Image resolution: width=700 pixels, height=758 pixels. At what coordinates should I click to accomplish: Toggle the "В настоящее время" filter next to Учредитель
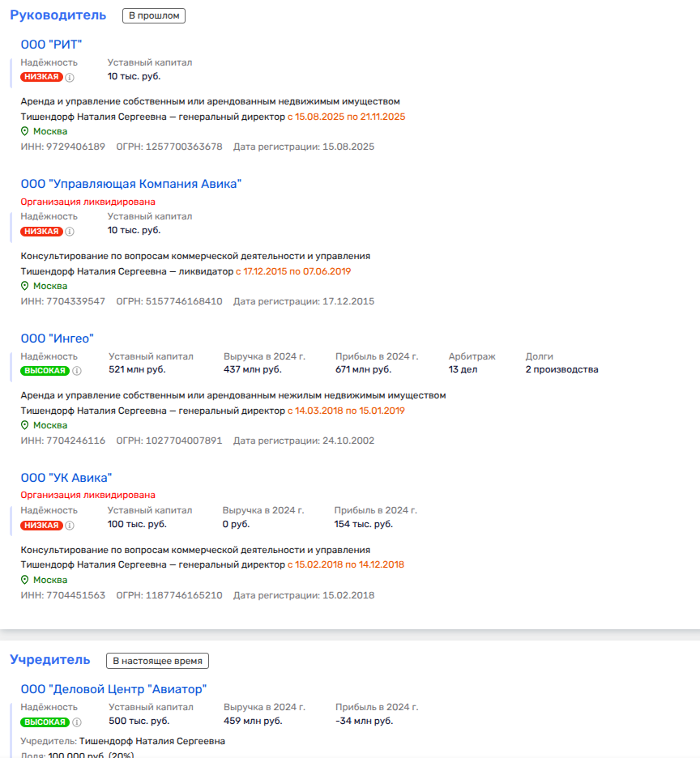pyautogui.click(x=157, y=661)
